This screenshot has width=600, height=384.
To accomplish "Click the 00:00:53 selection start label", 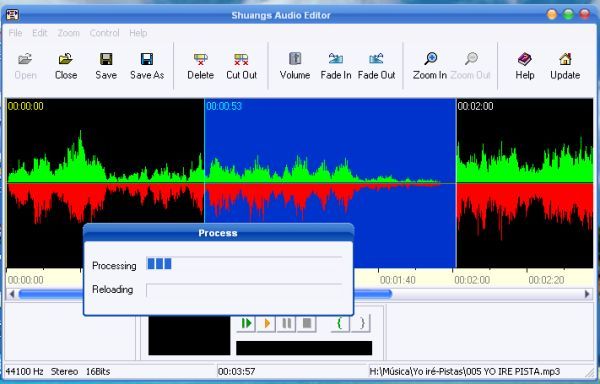I will [224, 106].
